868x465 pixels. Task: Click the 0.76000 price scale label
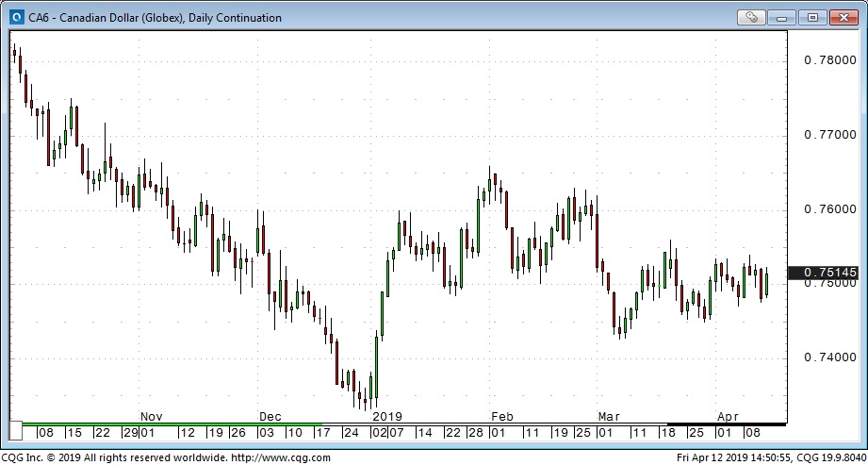829,209
